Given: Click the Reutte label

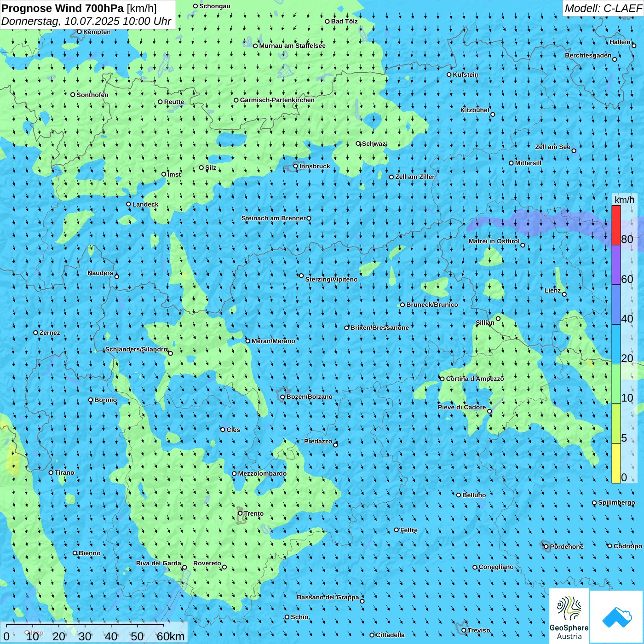Looking at the screenshot, I should (x=174, y=102).
